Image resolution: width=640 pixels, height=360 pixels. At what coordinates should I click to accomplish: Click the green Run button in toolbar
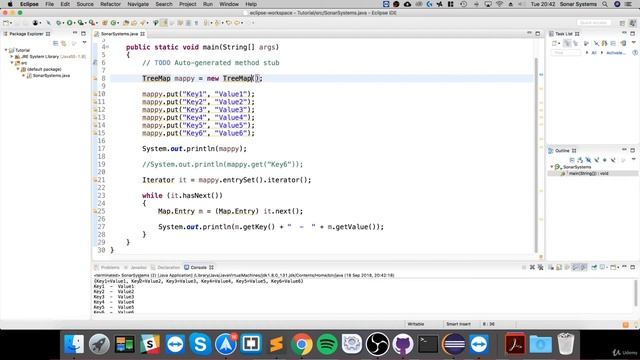coord(70,23)
